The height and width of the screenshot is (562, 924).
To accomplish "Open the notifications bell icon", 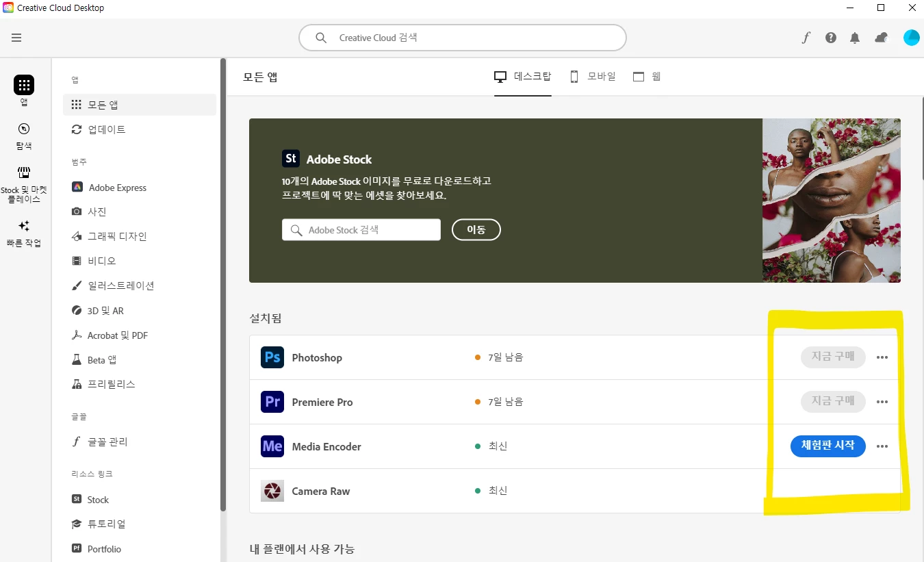I will pos(855,38).
